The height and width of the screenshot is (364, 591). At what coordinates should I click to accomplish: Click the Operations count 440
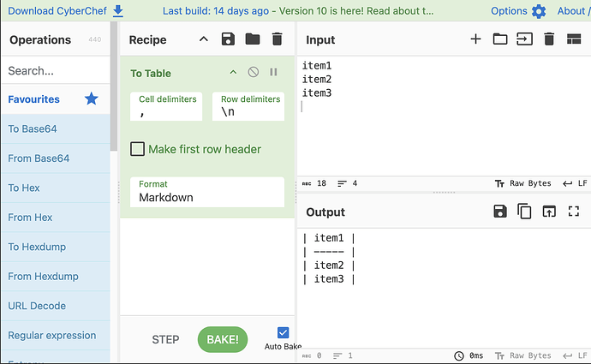(x=95, y=39)
